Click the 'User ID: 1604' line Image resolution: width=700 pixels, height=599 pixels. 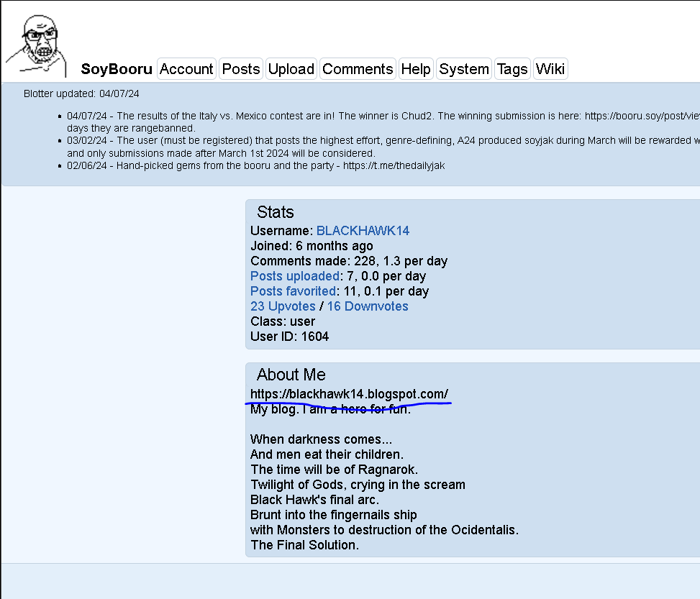289,337
